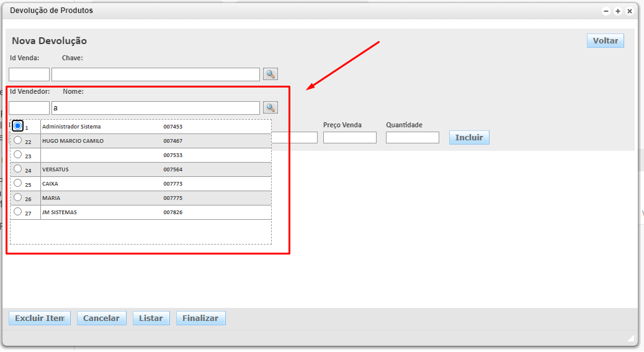The height and width of the screenshot is (352, 644).
Task: Click the Preço Venda input field
Action: click(x=349, y=138)
